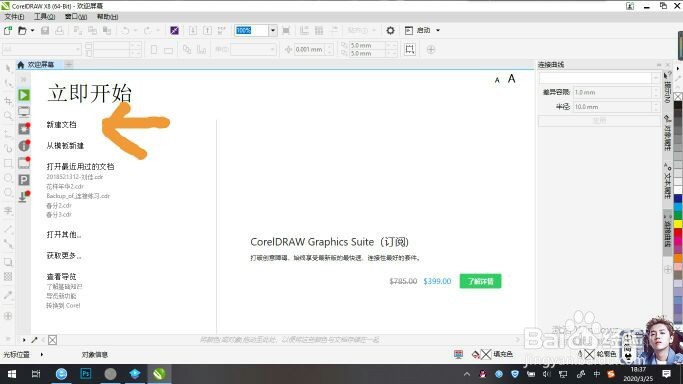This screenshot has height=384, width=683.
Task: Click the 半径 10.0 mm field
Action: pos(612,107)
